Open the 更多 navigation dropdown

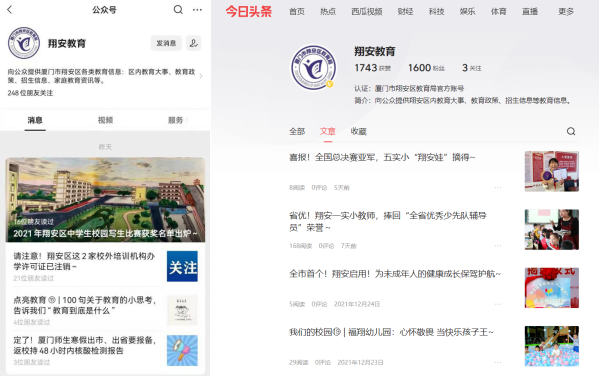click(566, 11)
